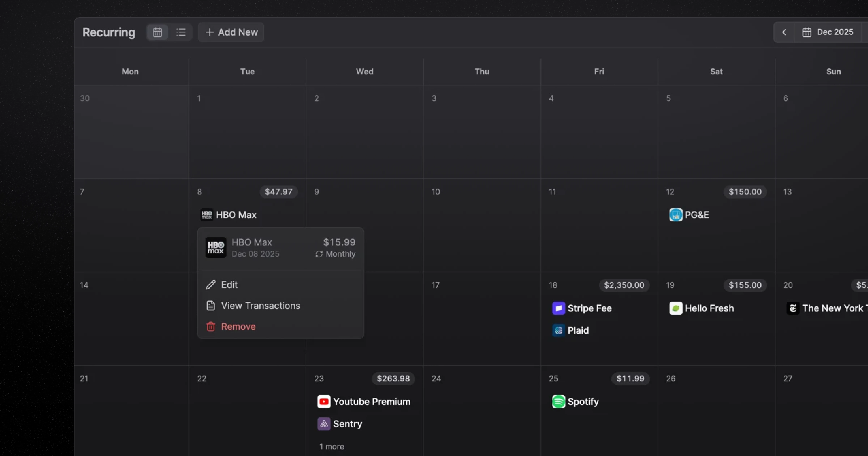Choose Remove from the HBO Max menu
Viewport: 868px width, 456px height.
[238, 326]
